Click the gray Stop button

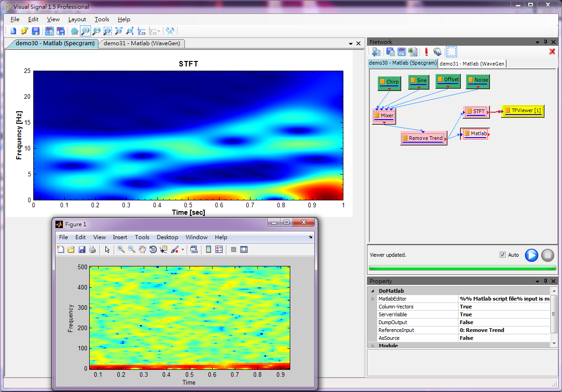(547, 255)
